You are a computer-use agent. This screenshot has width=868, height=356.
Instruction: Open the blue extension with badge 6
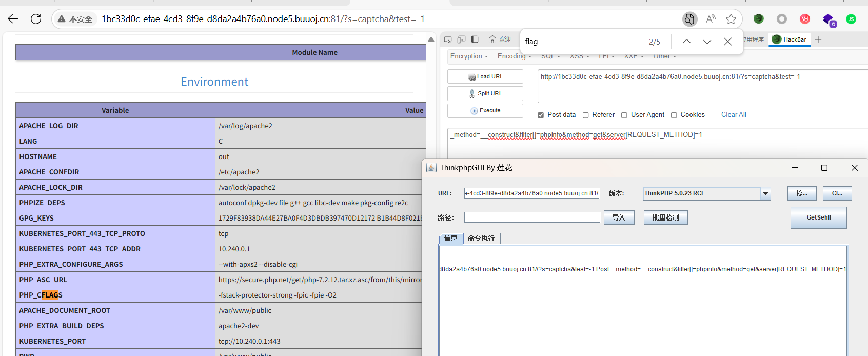(x=829, y=20)
